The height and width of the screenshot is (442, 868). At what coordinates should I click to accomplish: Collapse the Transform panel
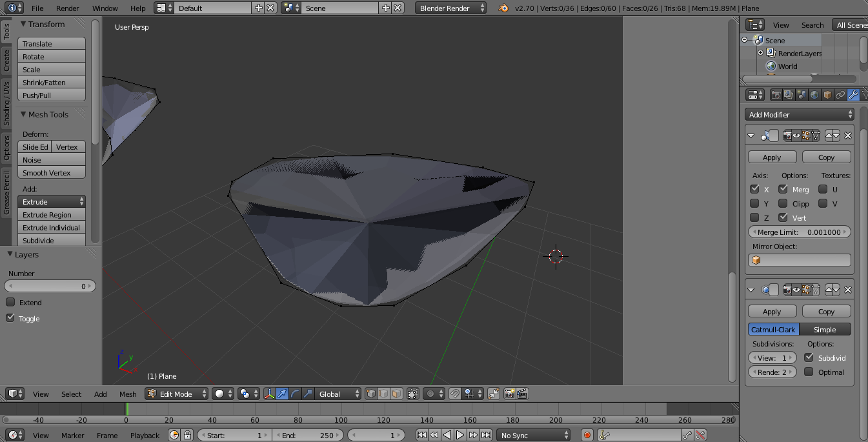click(23, 24)
